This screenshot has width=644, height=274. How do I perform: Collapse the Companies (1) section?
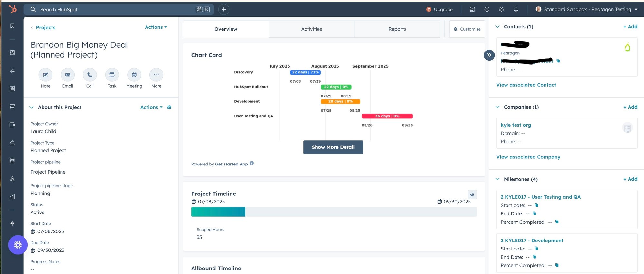click(x=497, y=107)
